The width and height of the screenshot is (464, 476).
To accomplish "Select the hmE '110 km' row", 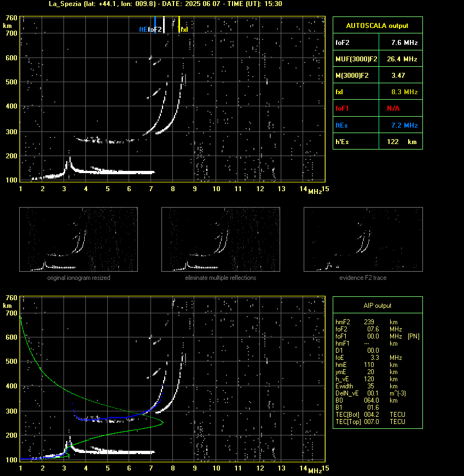I will pos(367,365).
